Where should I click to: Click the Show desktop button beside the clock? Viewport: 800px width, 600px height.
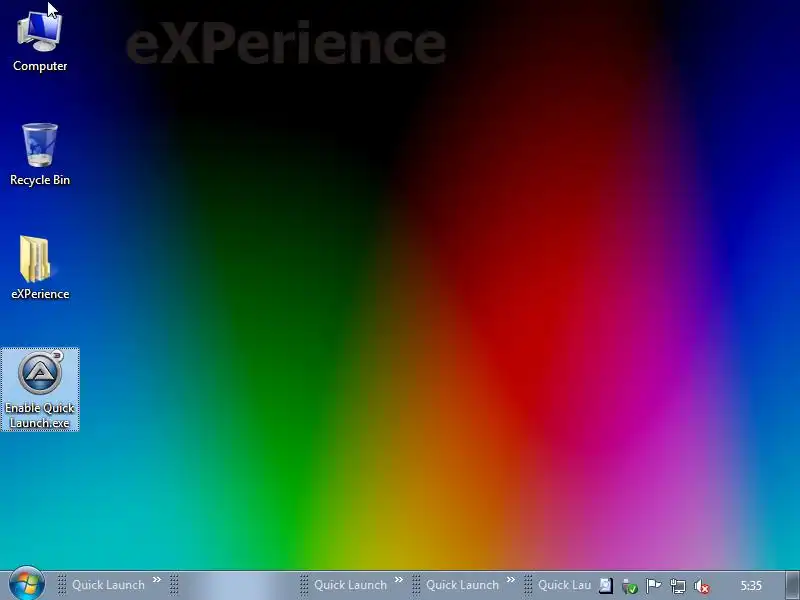tap(792, 585)
